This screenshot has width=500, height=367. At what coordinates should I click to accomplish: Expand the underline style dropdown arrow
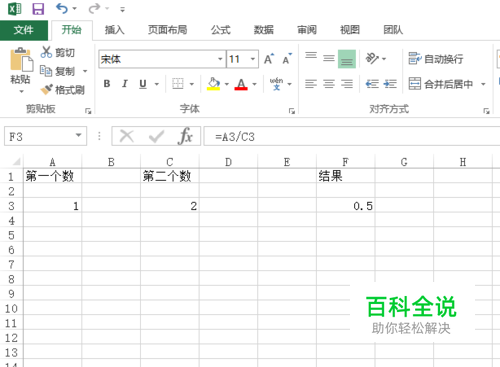156,84
